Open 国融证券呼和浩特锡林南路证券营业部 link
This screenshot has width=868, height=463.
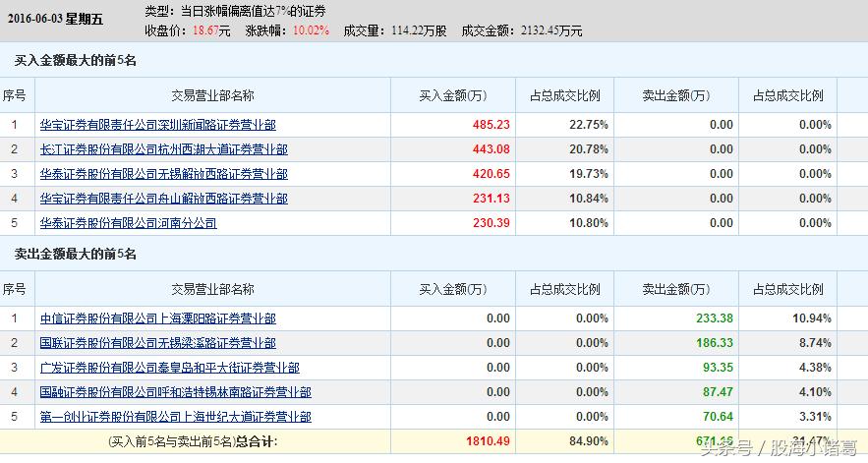click(176, 392)
